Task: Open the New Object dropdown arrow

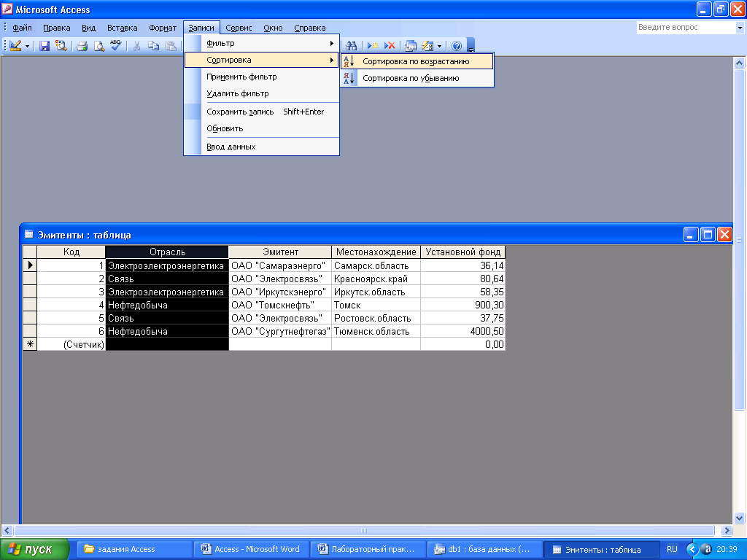Action: [438, 46]
